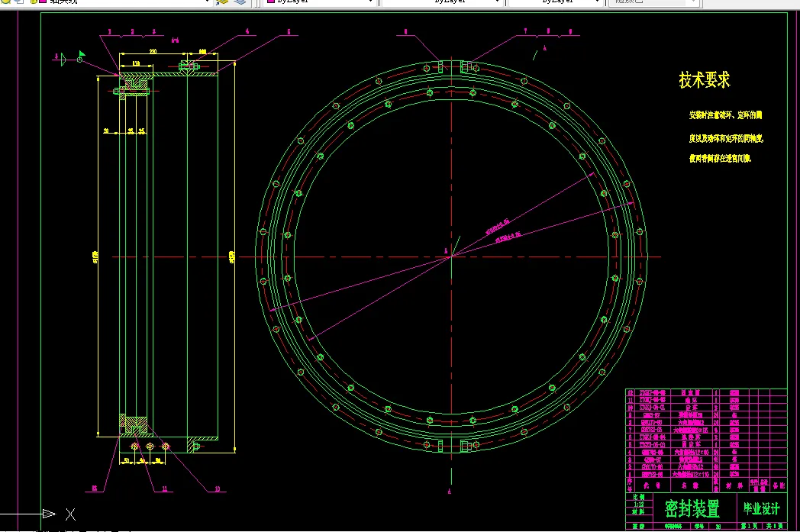Viewport: 800px width, 532px height.
Task: Select the ZTGXJ-05-01 part code cell
Action: (652, 408)
